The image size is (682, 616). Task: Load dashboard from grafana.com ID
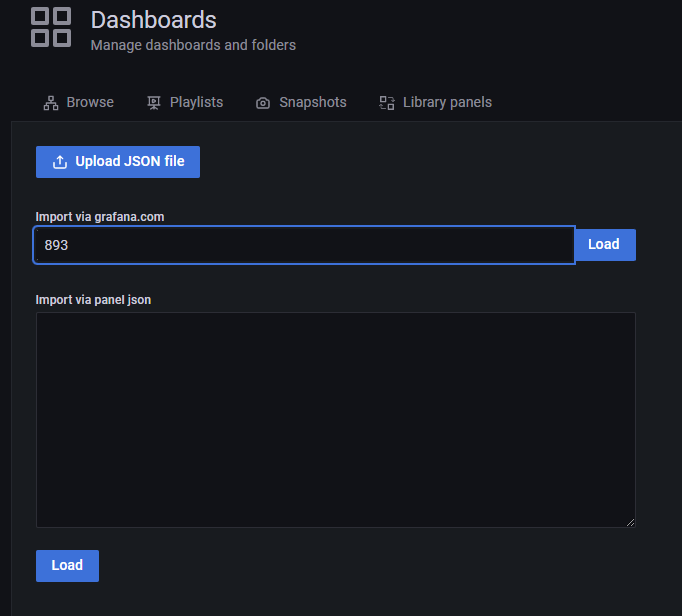coord(605,245)
